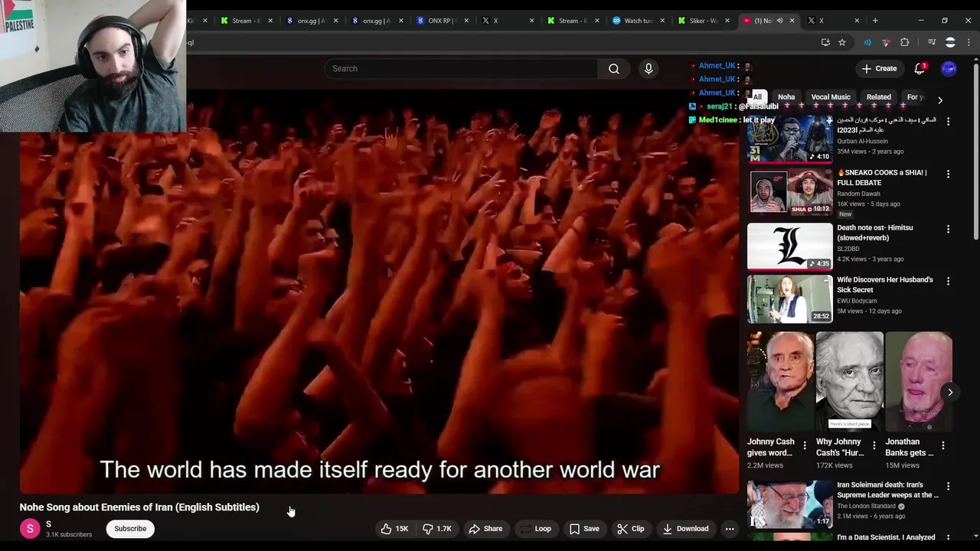Select the Noha filter chip
The height and width of the screenshot is (551, 980).
pyautogui.click(x=786, y=97)
